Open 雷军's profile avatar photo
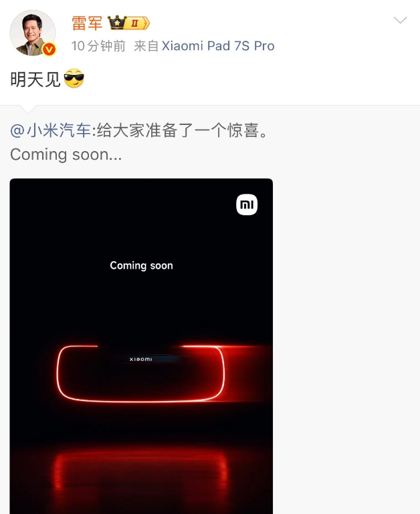The height and width of the screenshot is (514, 420). coord(33,33)
